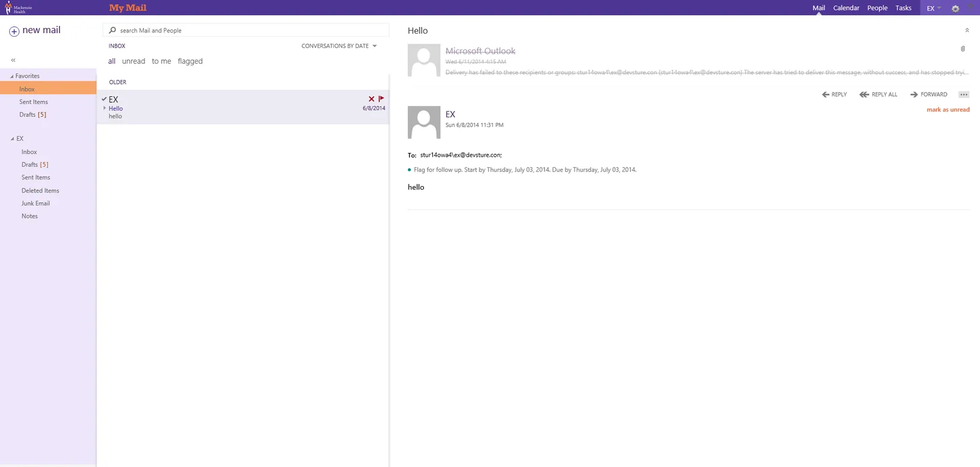Image resolution: width=980 pixels, height=467 pixels.
Task: Open Sent Items under Favorites
Action: click(34, 102)
